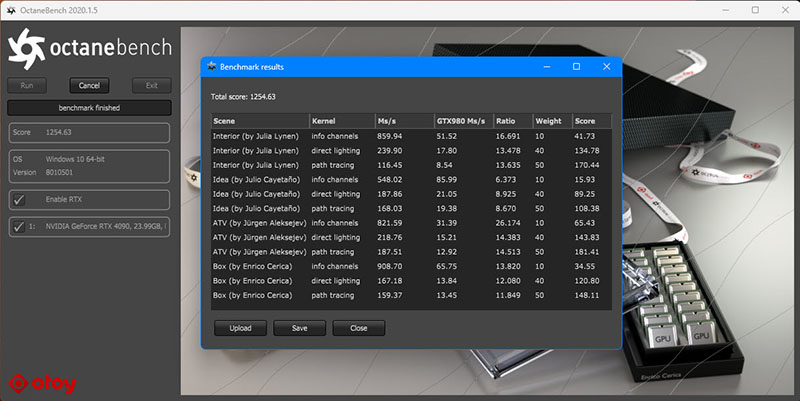
Task: Click the 65.75 GTX980 Ms/s value
Action: pos(447,266)
